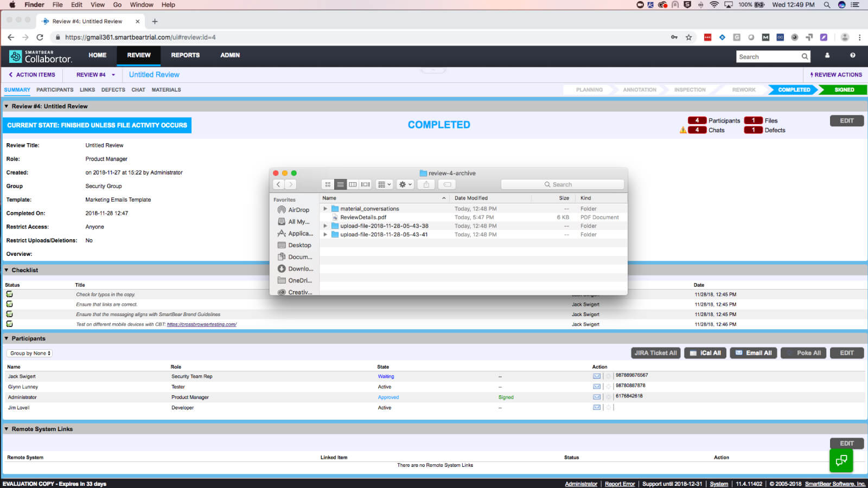Switch to the Defects tab

click(x=113, y=90)
